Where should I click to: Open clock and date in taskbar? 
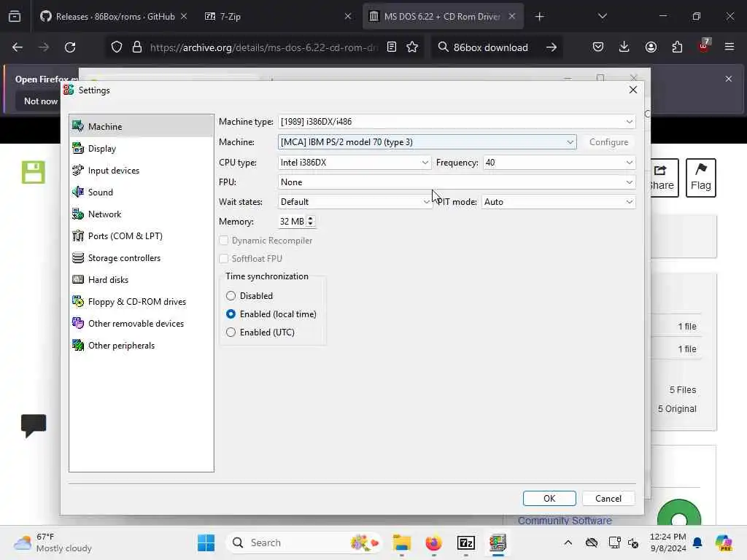668,542
